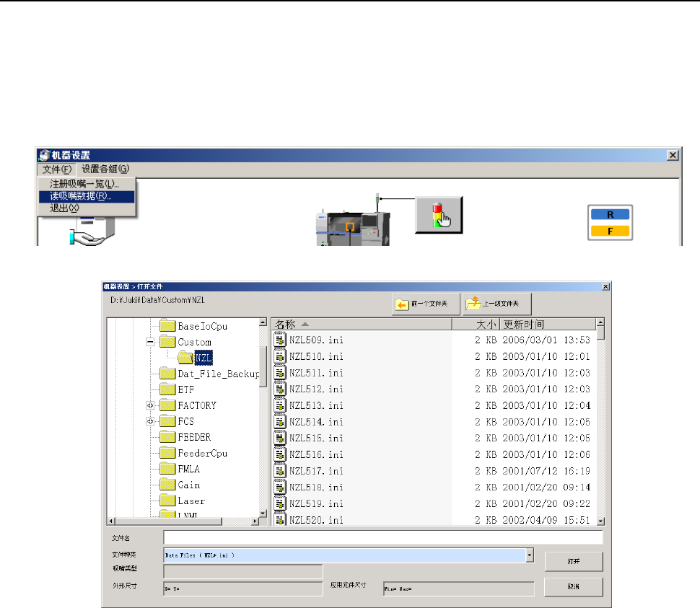Sort by 大小 column header
This screenshot has width=700, height=608.
point(476,325)
